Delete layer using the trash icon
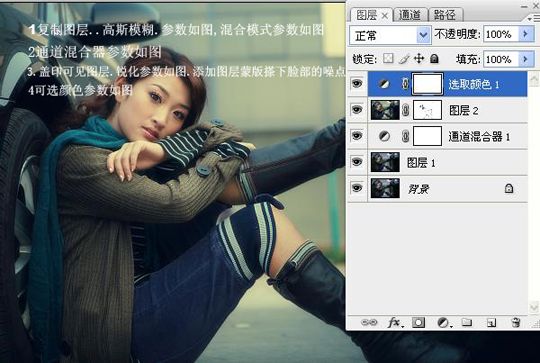540x363 pixels. pyautogui.click(x=516, y=322)
